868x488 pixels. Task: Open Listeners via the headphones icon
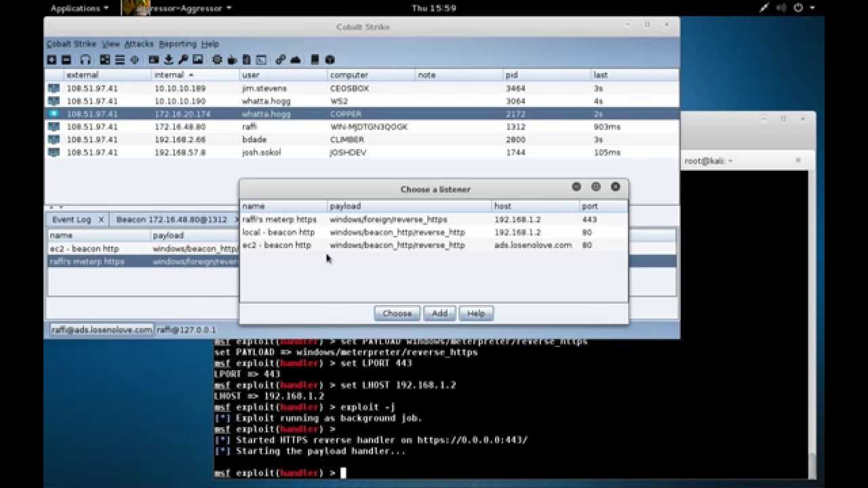click(x=85, y=60)
